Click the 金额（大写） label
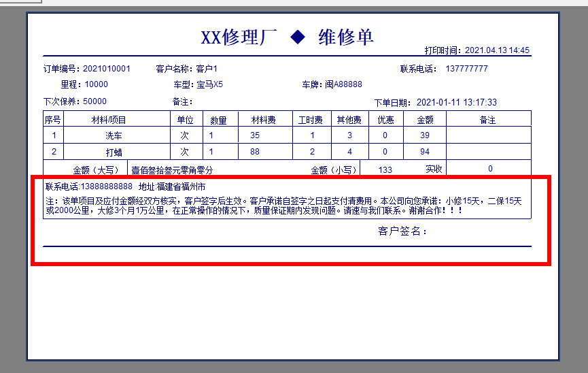Screen dimensions: 588x373 point(96,170)
